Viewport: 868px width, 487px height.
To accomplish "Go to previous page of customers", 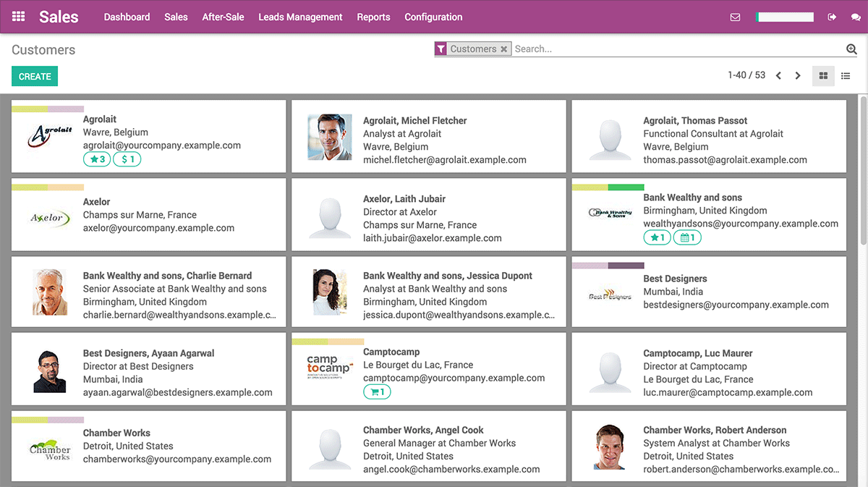I will pyautogui.click(x=778, y=75).
